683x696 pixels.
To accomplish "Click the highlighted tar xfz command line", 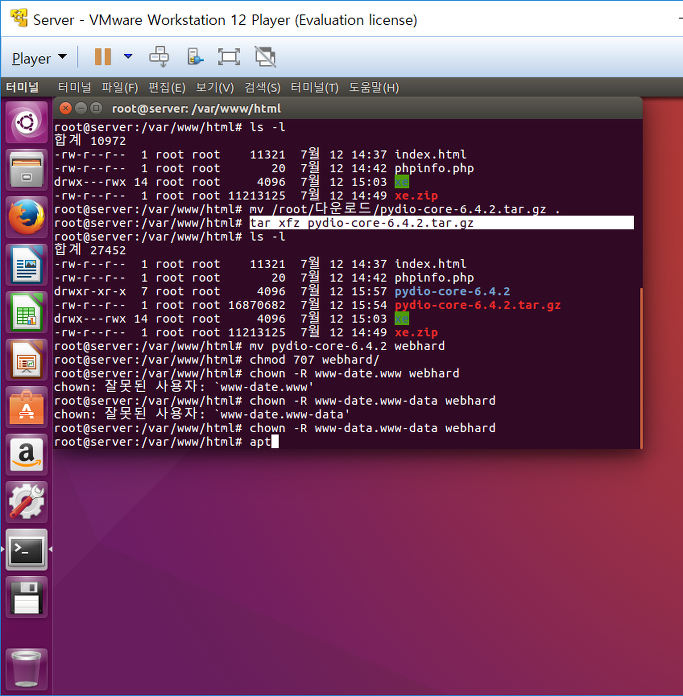I will pos(441,223).
